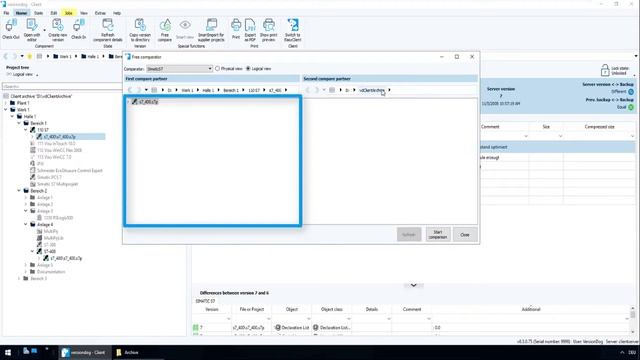Select Documentation folder in project tree
The image size is (640, 360).
(51, 271)
